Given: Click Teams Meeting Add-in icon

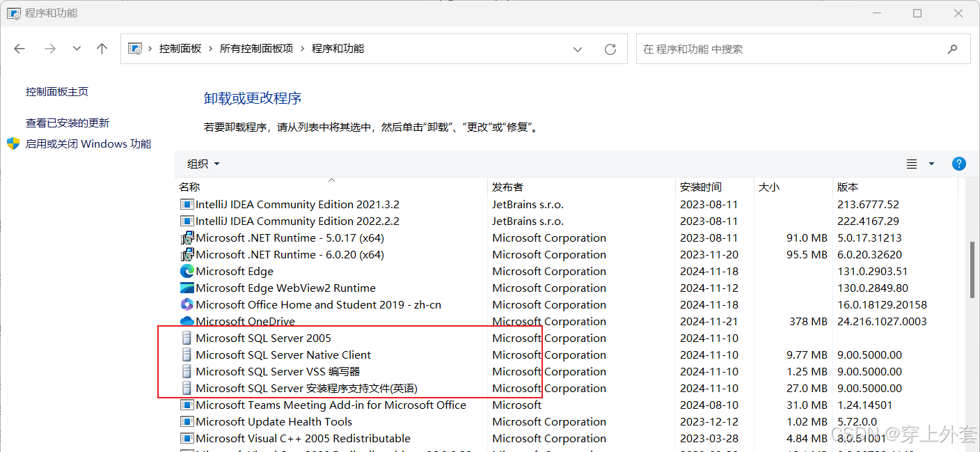Looking at the screenshot, I should coord(187,405).
